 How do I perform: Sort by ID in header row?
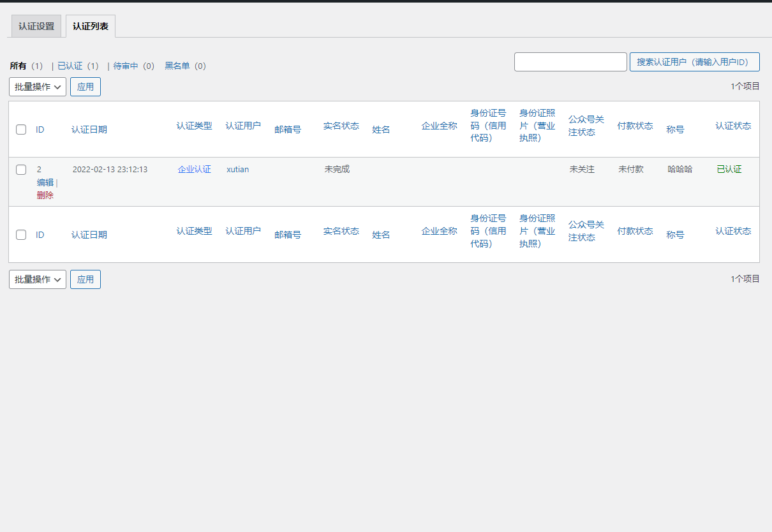(40, 129)
